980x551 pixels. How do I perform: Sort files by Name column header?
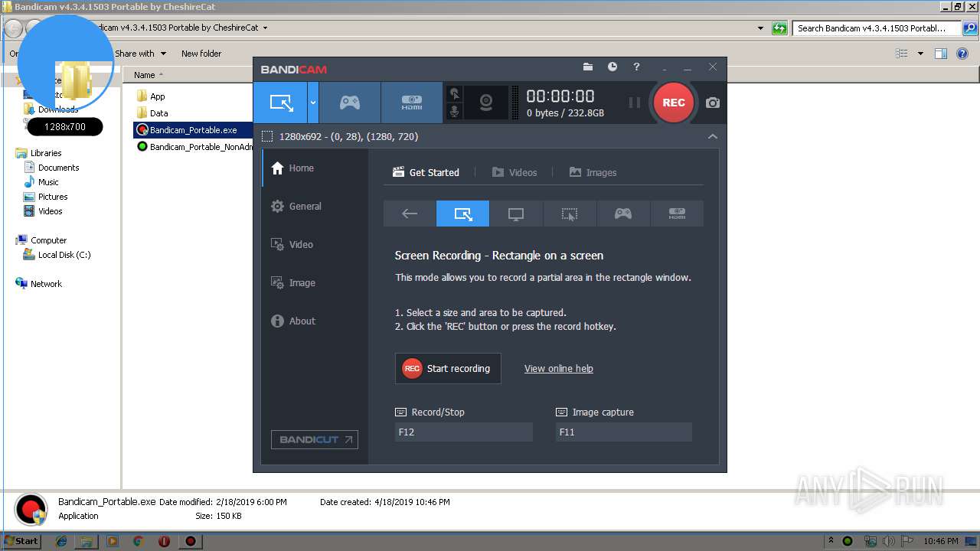coord(144,75)
